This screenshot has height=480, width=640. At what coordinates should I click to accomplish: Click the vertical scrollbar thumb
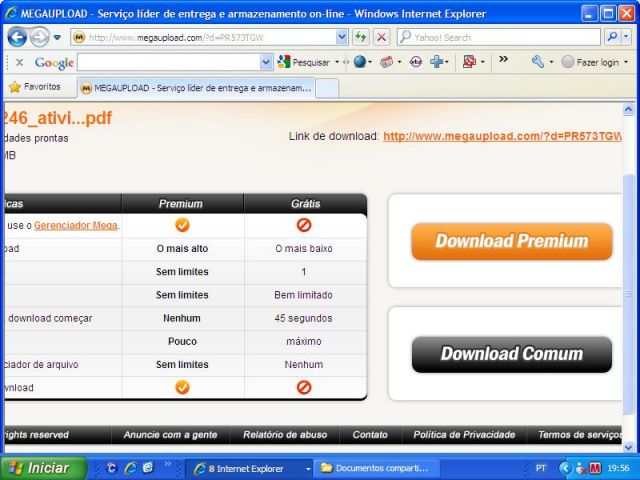tap(629, 294)
